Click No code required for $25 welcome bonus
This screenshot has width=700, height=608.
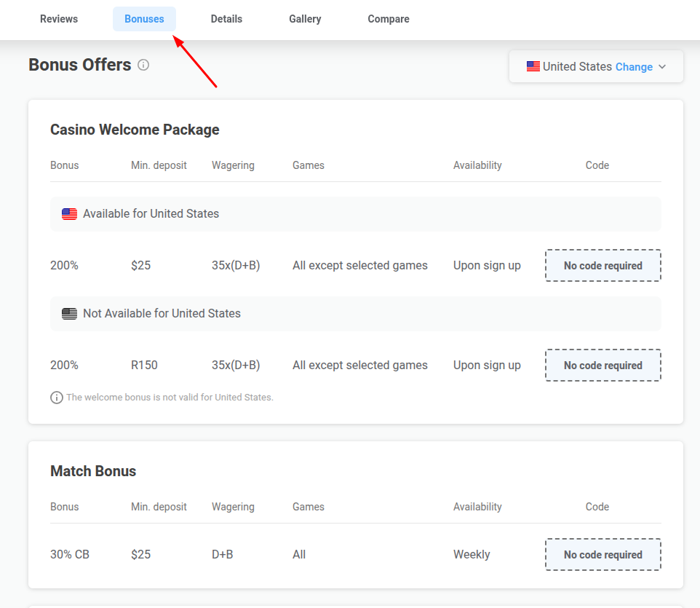coord(602,266)
